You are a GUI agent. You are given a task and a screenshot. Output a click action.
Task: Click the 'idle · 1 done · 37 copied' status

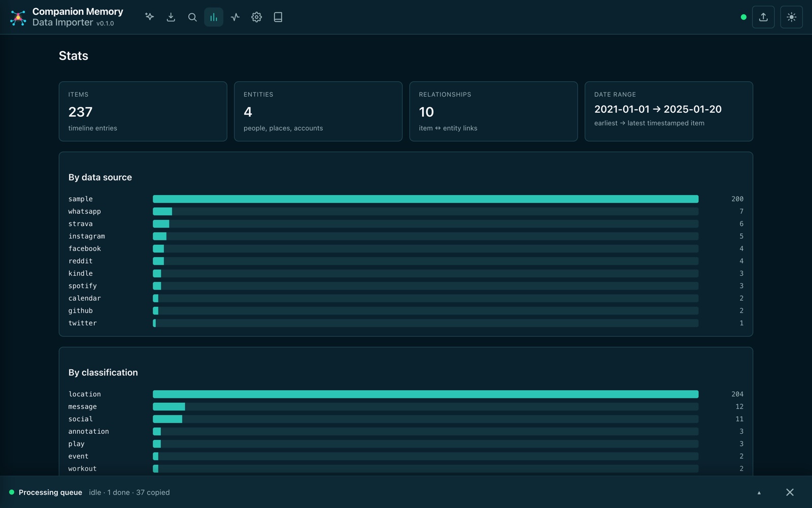point(129,492)
